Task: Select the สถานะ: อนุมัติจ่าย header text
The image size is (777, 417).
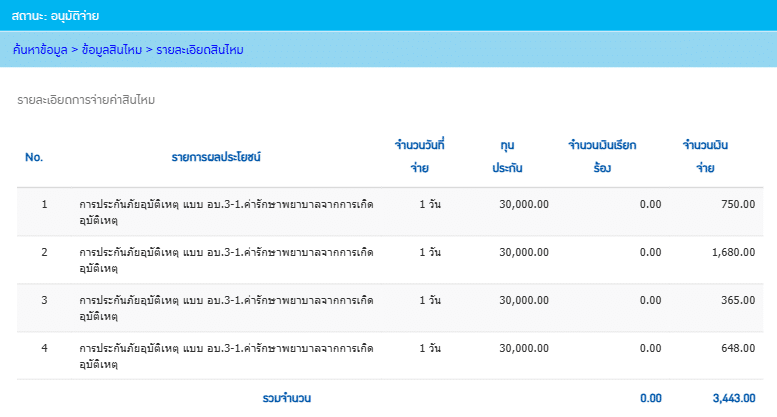Action: (x=55, y=16)
